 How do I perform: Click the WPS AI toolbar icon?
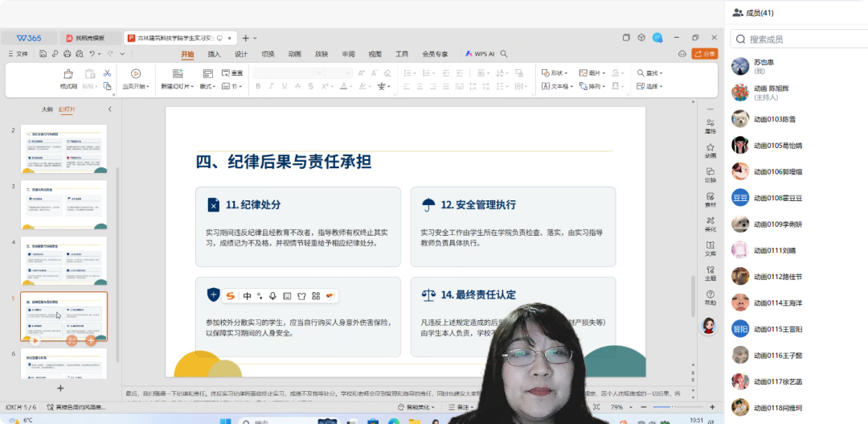coord(479,54)
